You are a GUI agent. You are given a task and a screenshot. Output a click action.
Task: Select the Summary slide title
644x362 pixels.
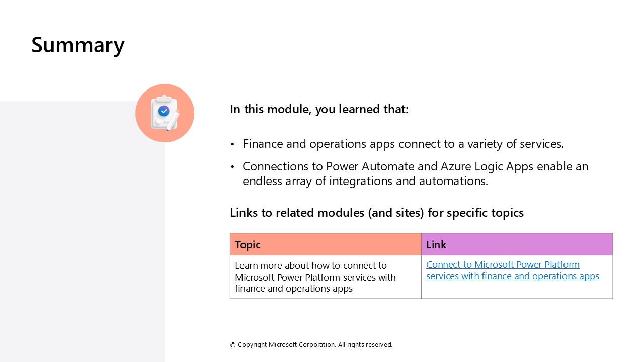tap(78, 45)
